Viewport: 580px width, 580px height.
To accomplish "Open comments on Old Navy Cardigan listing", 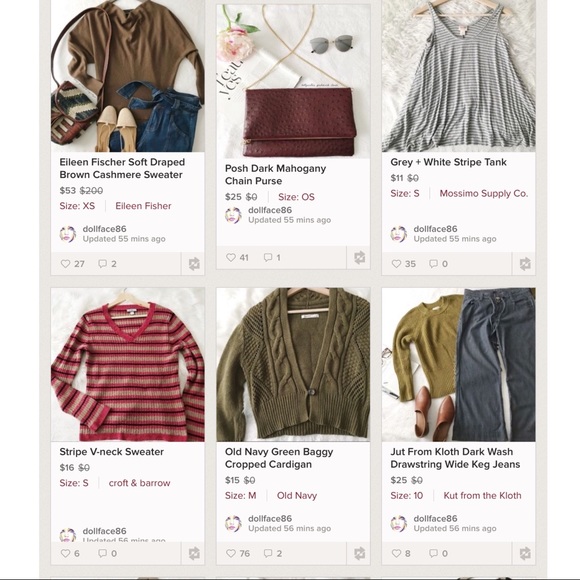I will pos(273,553).
